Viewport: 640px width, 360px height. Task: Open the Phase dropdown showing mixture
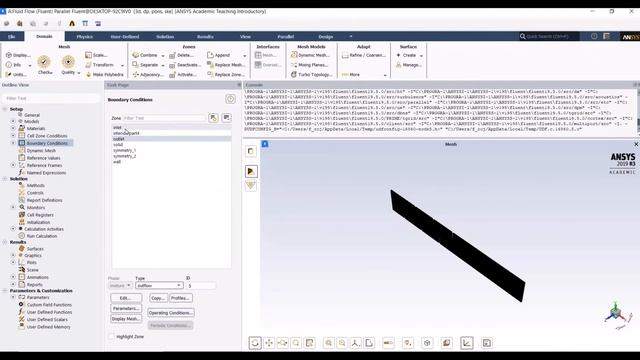pos(120,285)
